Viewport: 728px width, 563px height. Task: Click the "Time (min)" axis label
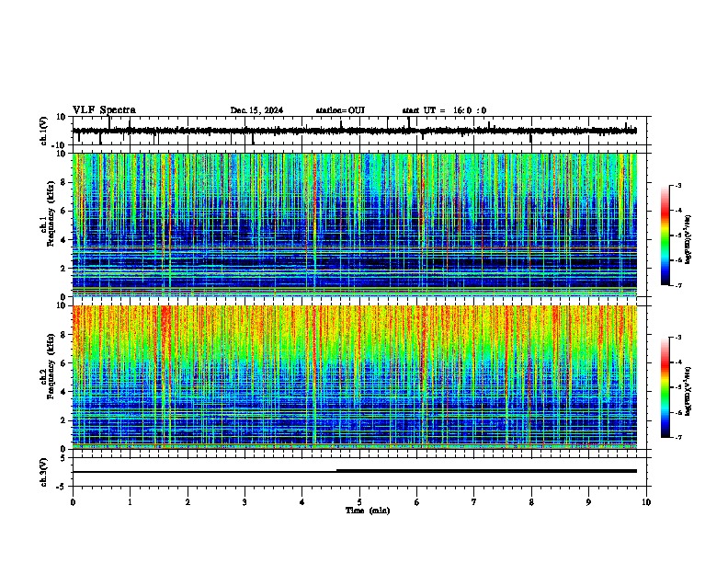pyautogui.click(x=368, y=511)
